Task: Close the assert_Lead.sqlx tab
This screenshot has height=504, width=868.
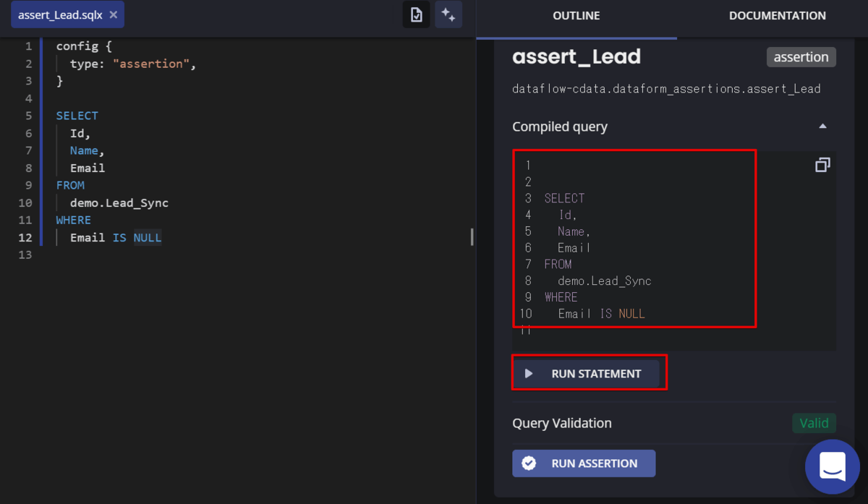Action: tap(114, 14)
